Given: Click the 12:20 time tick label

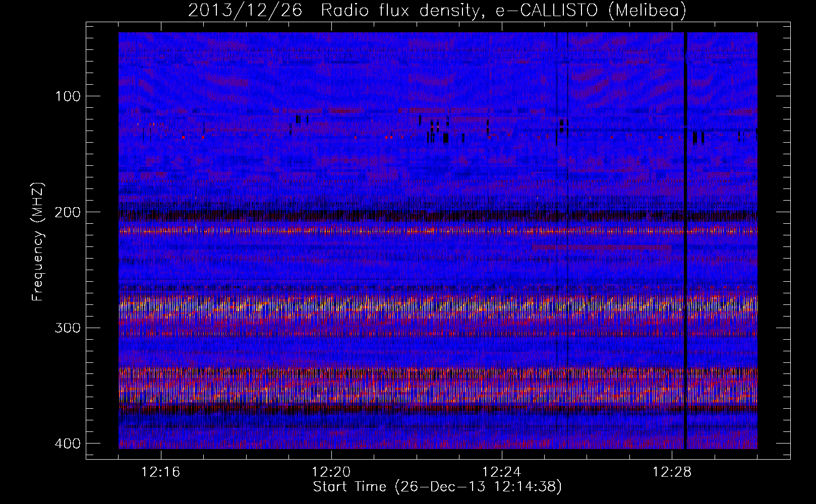Looking at the screenshot, I should (331, 472).
